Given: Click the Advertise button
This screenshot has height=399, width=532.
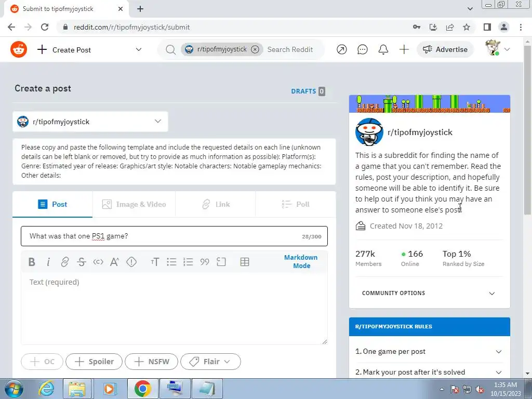Looking at the screenshot, I should [x=445, y=49].
